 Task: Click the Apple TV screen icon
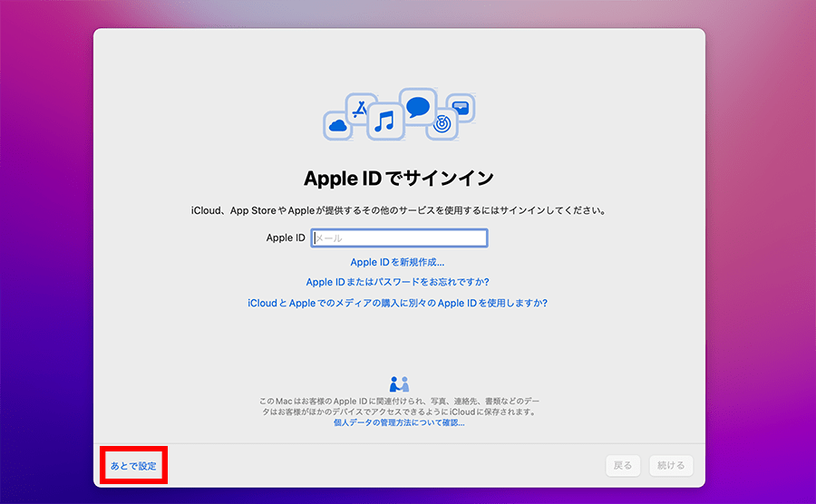click(x=461, y=108)
